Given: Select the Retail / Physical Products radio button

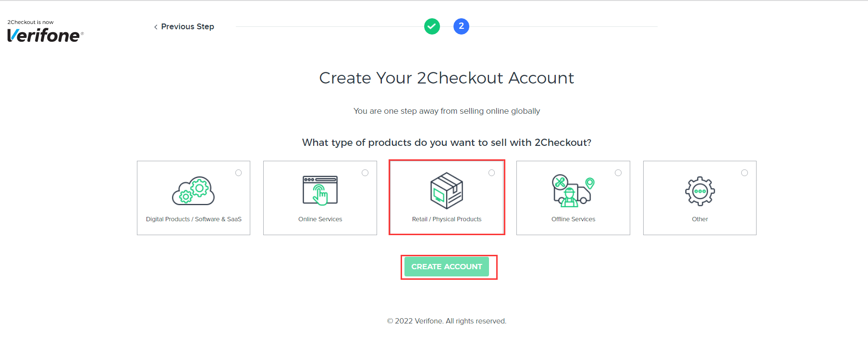Looking at the screenshot, I should [x=491, y=172].
